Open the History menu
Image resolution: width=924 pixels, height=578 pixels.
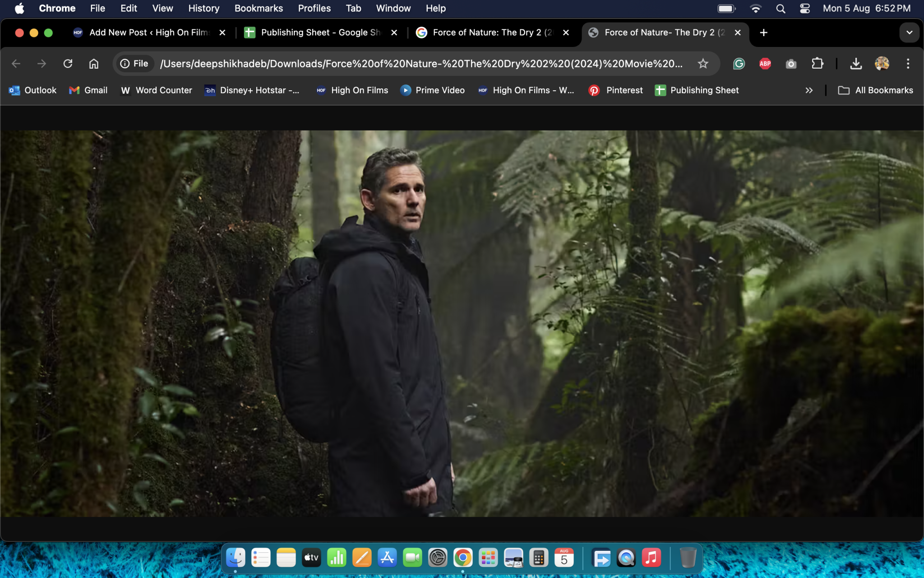click(203, 8)
